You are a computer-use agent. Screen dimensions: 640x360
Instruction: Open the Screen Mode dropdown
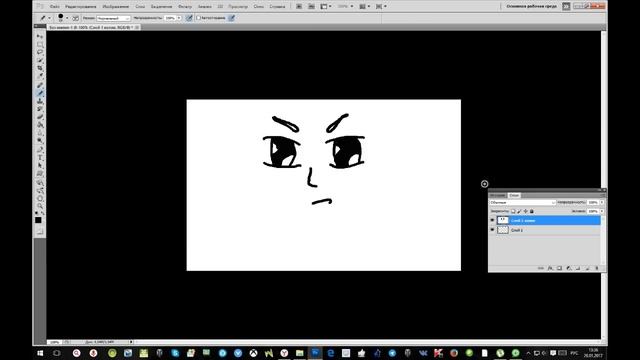tap(382, 6)
